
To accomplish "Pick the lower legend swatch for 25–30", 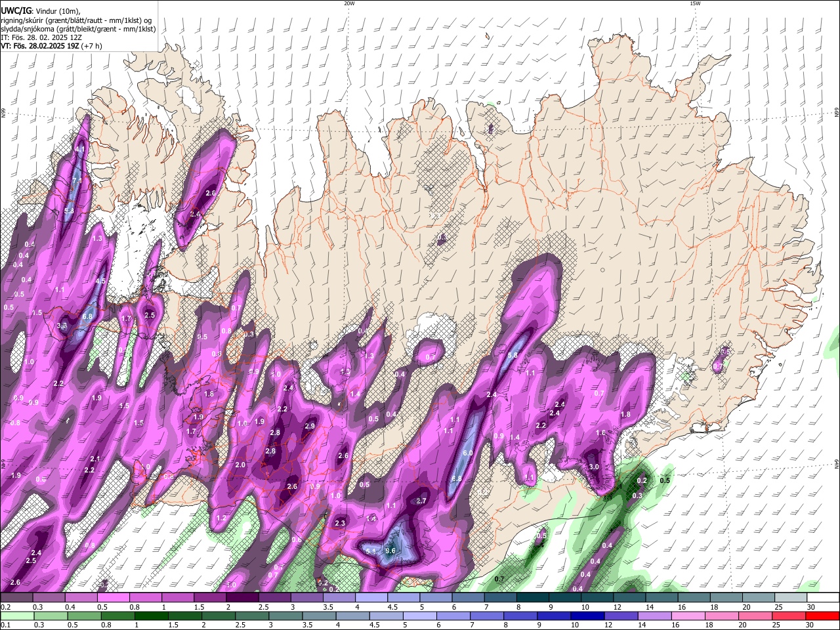I will pyautogui.click(x=789, y=616).
